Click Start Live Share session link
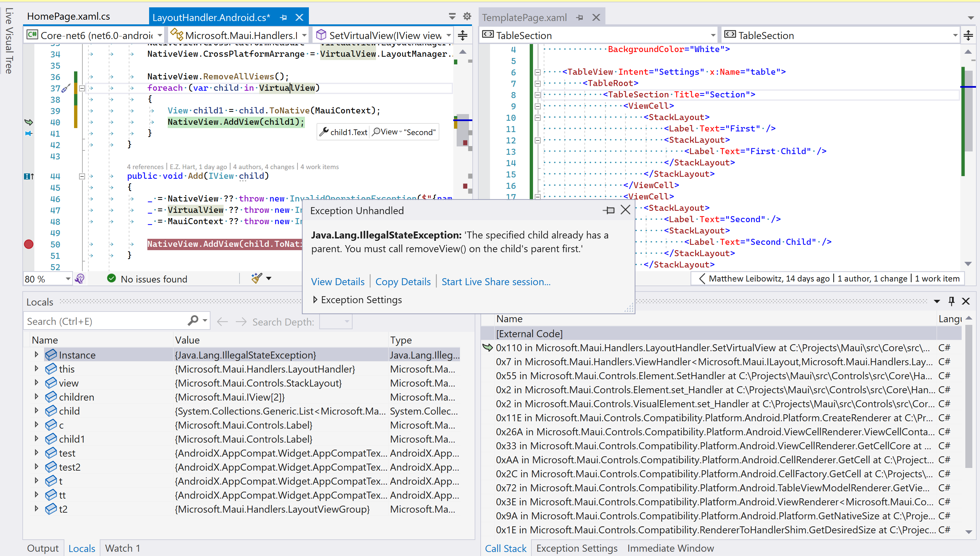The width and height of the screenshot is (980, 556). (x=496, y=282)
